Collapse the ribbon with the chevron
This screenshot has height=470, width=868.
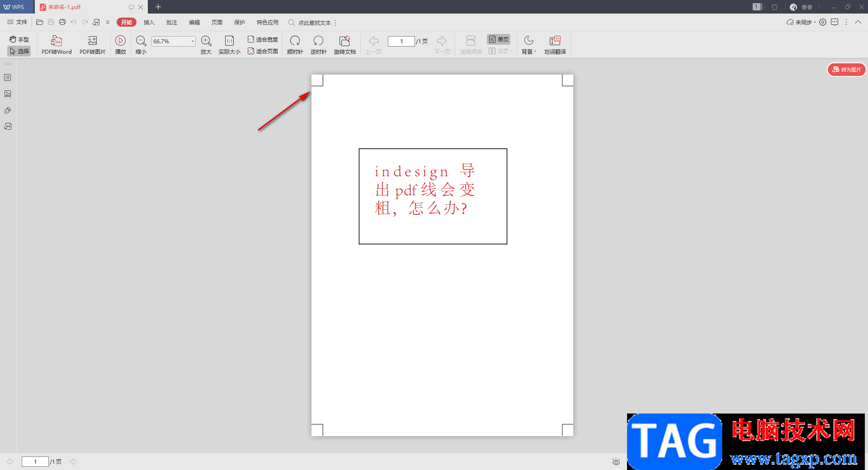click(x=858, y=22)
